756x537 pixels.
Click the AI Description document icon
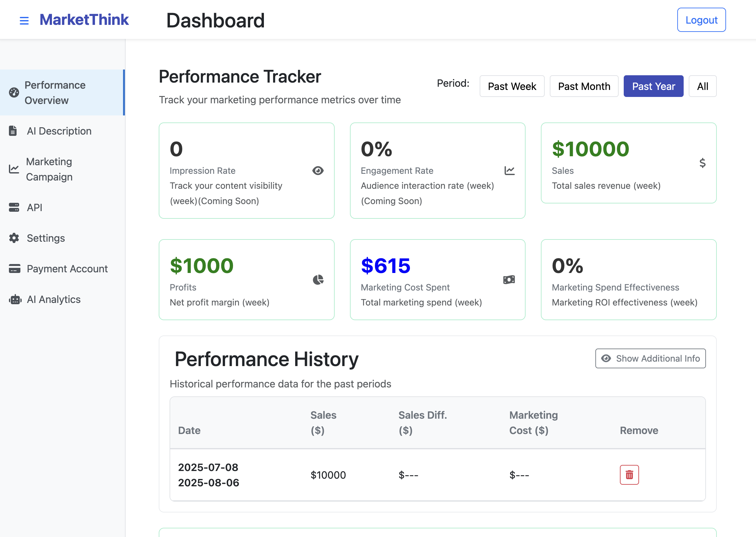point(13,131)
